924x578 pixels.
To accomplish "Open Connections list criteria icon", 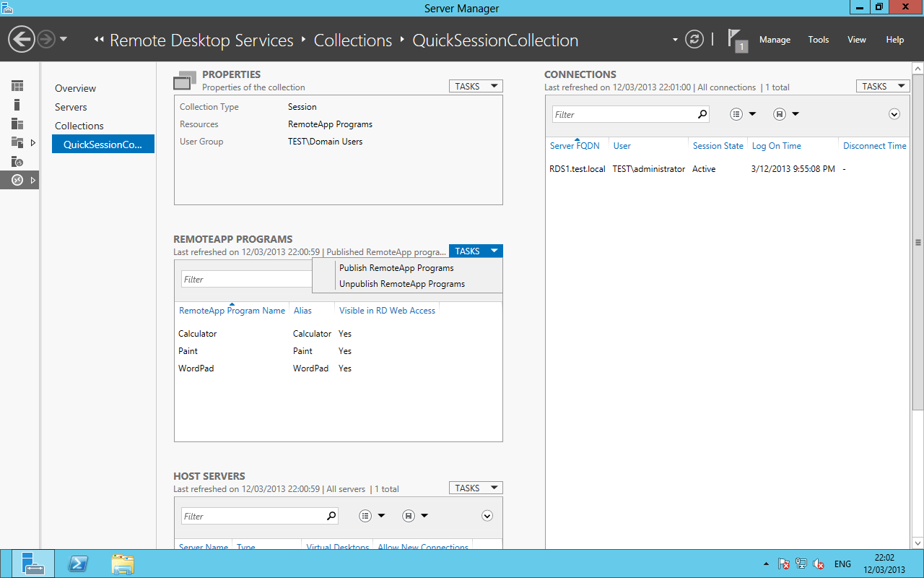I will 736,114.
